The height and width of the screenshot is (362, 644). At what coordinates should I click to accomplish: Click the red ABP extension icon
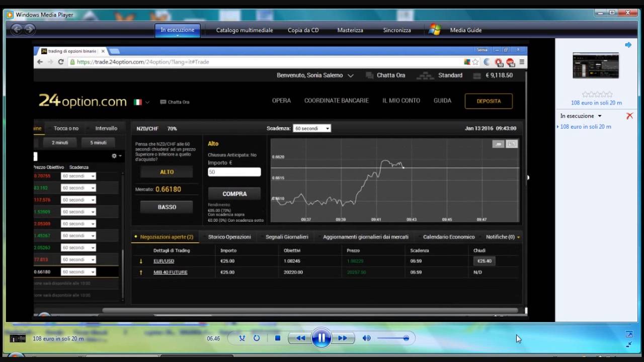tap(510, 62)
